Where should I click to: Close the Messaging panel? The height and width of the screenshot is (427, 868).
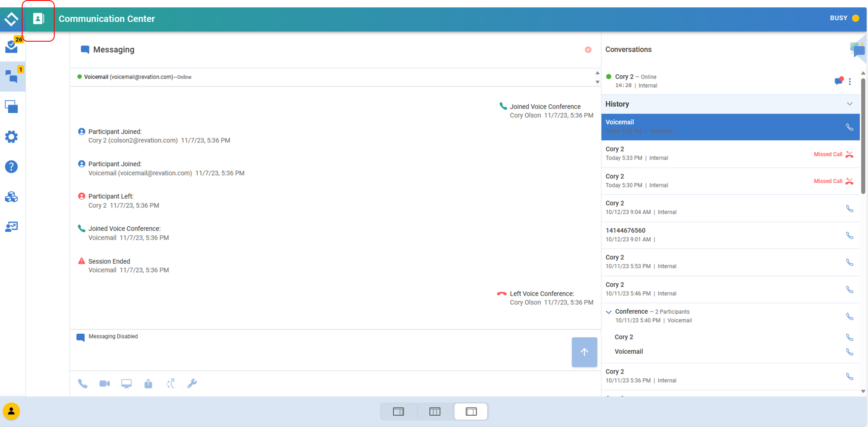pos(588,50)
